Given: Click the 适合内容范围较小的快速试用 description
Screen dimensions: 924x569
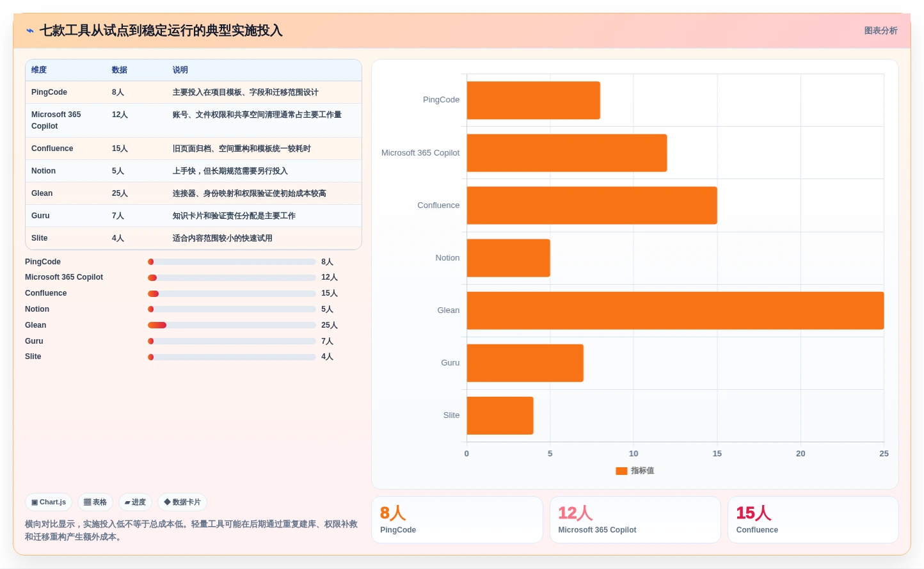Looking at the screenshot, I should pos(223,238).
